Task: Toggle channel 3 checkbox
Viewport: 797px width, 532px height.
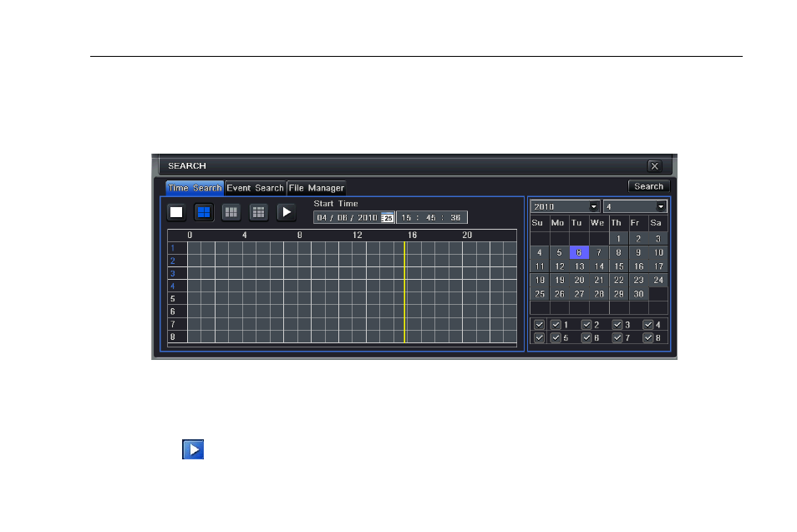Action: 617,325
